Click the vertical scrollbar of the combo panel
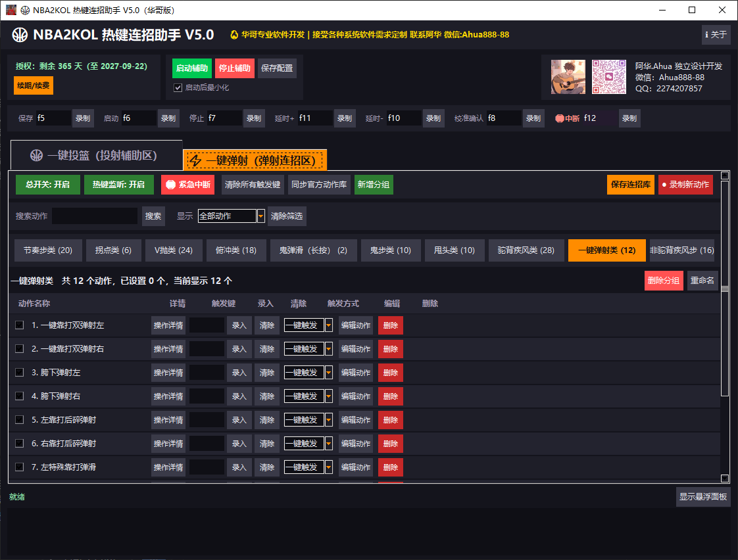Image resolution: width=738 pixels, height=560 pixels. 725,327
